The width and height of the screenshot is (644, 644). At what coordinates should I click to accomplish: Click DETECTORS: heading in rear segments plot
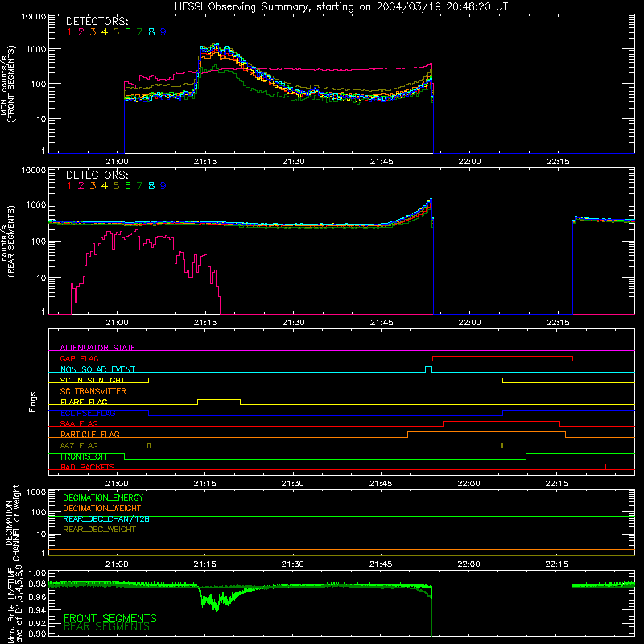(97, 175)
